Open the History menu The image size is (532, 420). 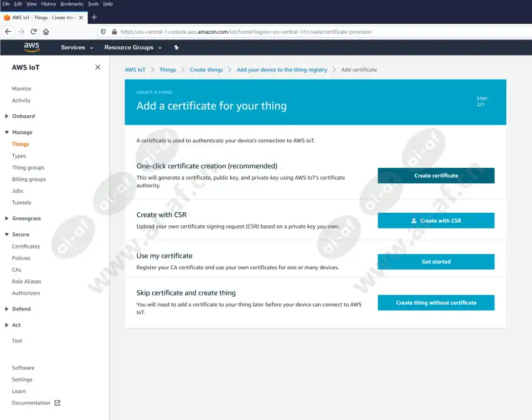[x=49, y=4]
